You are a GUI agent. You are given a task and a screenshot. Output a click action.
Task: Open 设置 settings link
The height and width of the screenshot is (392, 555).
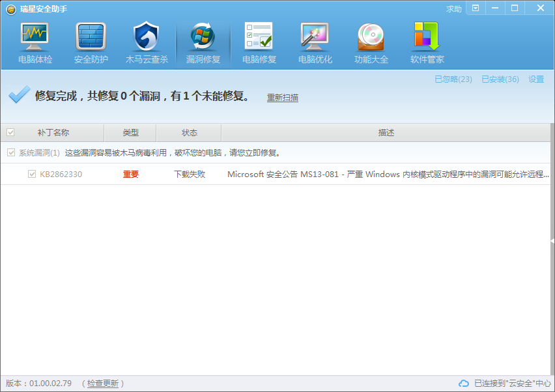[536, 79]
